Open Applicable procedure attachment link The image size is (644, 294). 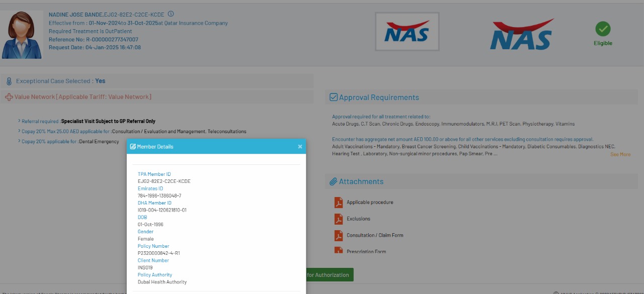(370, 202)
